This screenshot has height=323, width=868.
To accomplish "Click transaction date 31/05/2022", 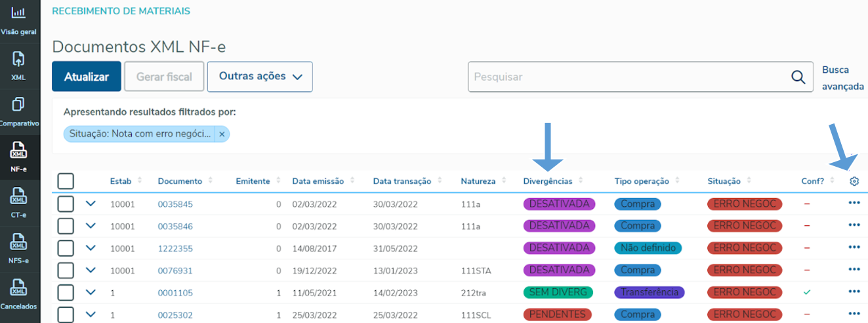I will (x=396, y=249).
